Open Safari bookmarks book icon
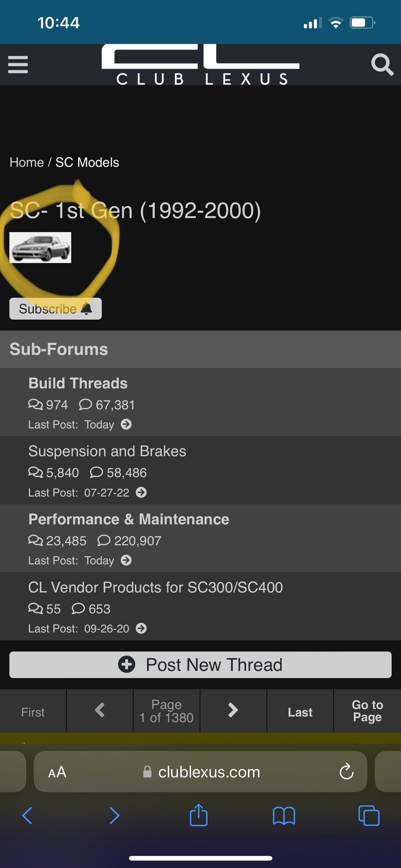Viewport: 401px width, 868px height. [284, 815]
